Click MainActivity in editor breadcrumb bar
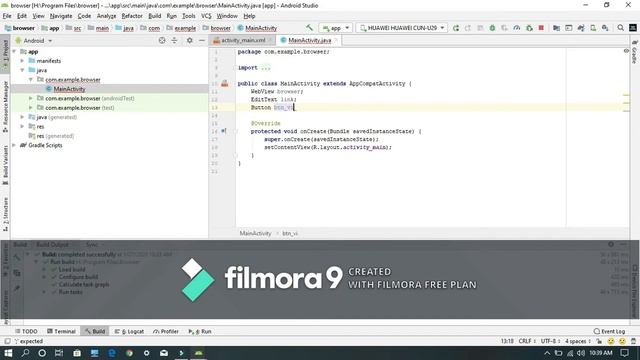This screenshot has height=360, width=640. [255, 233]
